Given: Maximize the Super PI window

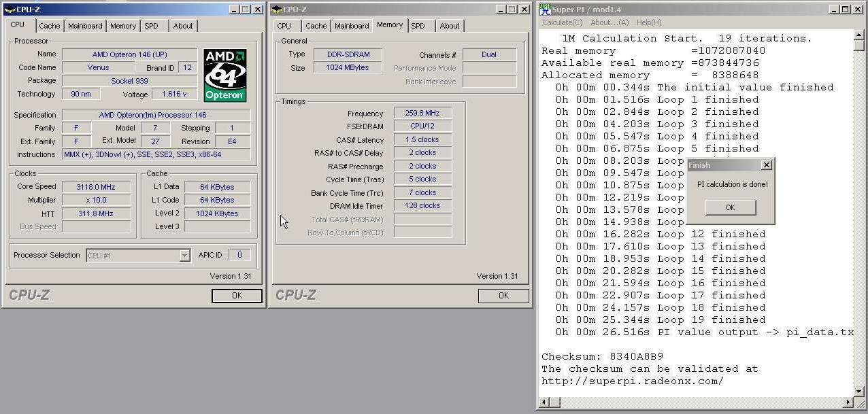Looking at the screenshot, I should pos(846,10).
